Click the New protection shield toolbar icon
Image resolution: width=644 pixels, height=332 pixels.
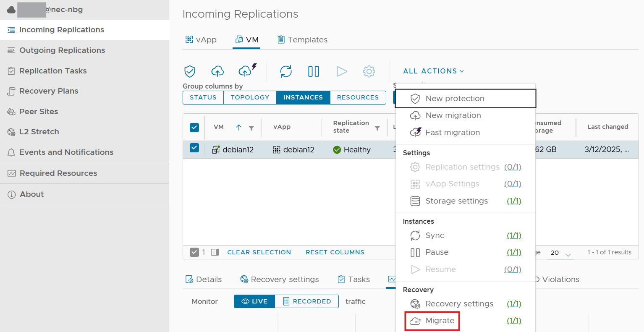[x=190, y=71]
